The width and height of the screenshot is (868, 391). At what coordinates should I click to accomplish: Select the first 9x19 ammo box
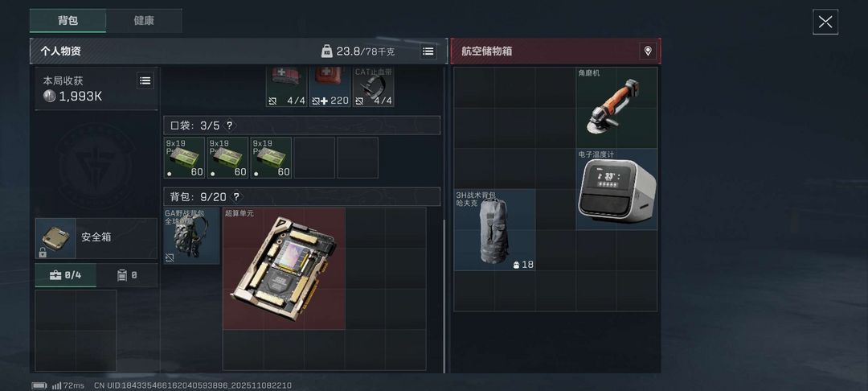click(x=184, y=158)
